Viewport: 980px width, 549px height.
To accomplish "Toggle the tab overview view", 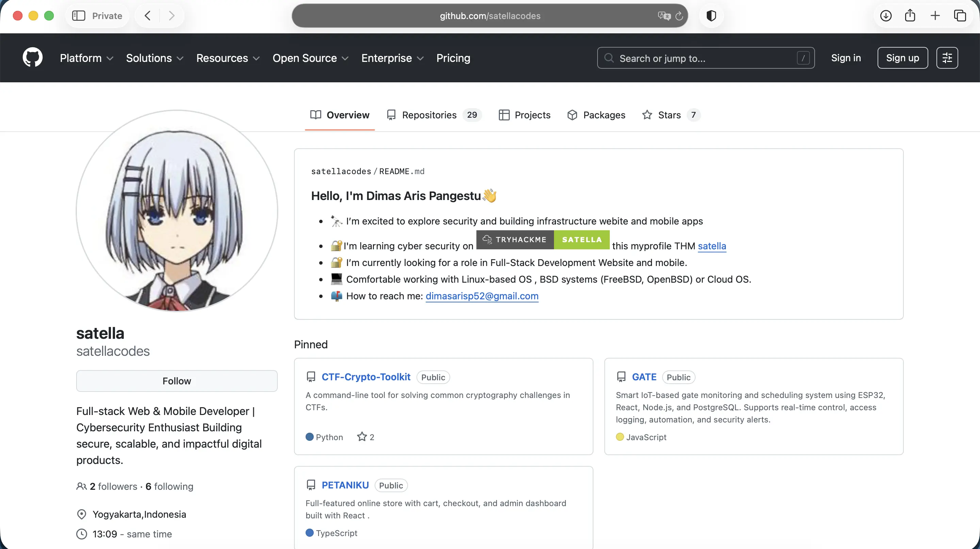I will (x=960, y=16).
